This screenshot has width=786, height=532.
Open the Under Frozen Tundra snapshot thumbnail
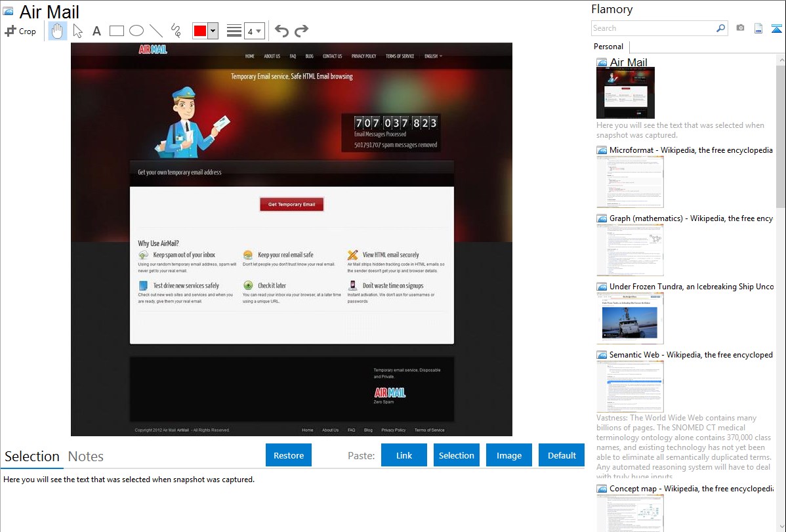(x=630, y=318)
